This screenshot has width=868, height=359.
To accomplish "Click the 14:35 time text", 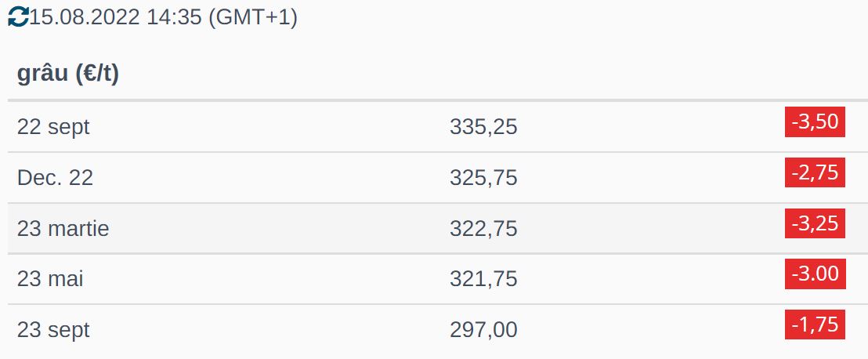I will tap(174, 17).
